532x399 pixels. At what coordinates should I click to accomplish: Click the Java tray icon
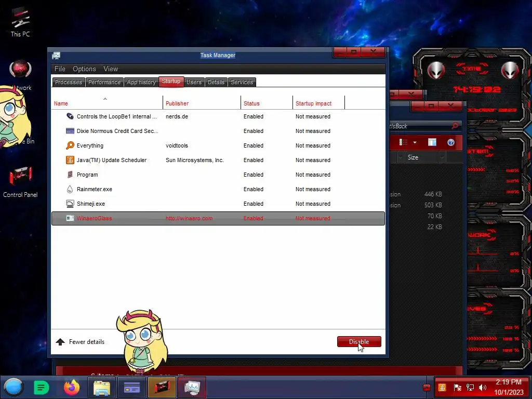[x=442, y=388]
